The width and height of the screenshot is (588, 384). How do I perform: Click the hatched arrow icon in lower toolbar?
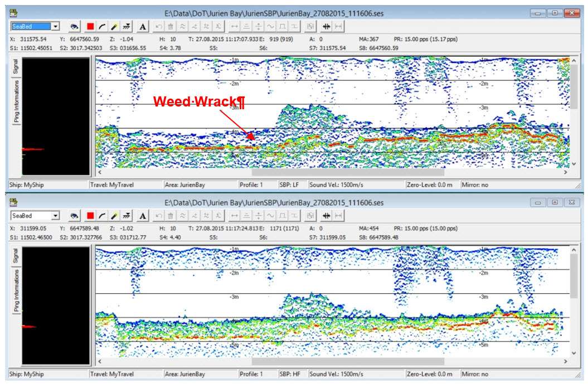coord(127,216)
